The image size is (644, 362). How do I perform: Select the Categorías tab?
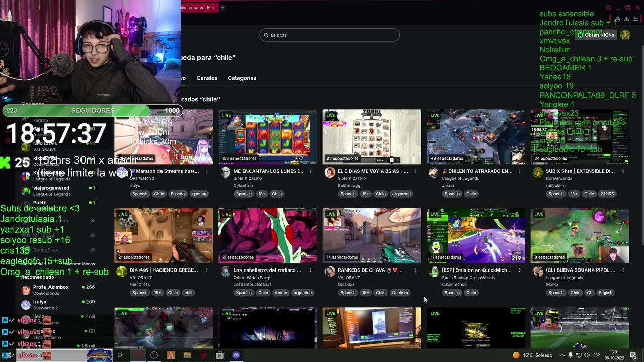242,78
